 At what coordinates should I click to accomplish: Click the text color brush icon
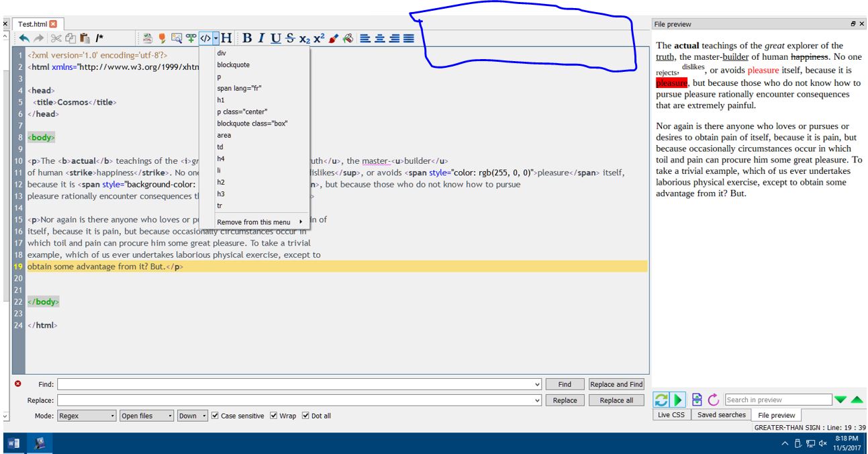334,38
